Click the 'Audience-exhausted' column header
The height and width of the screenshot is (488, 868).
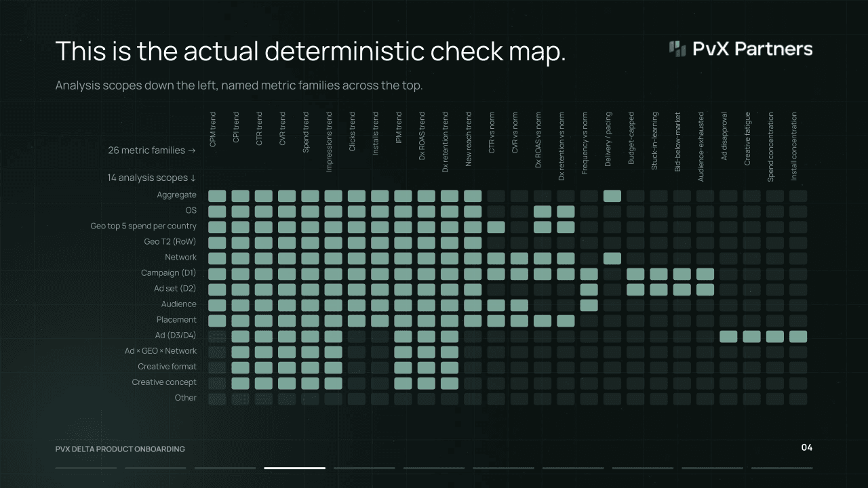click(x=701, y=146)
